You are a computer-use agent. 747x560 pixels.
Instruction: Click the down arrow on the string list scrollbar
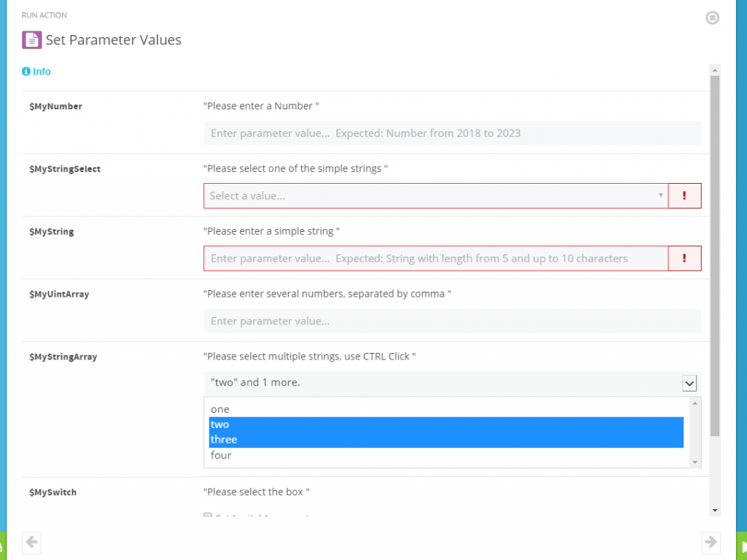(x=694, y=462)
